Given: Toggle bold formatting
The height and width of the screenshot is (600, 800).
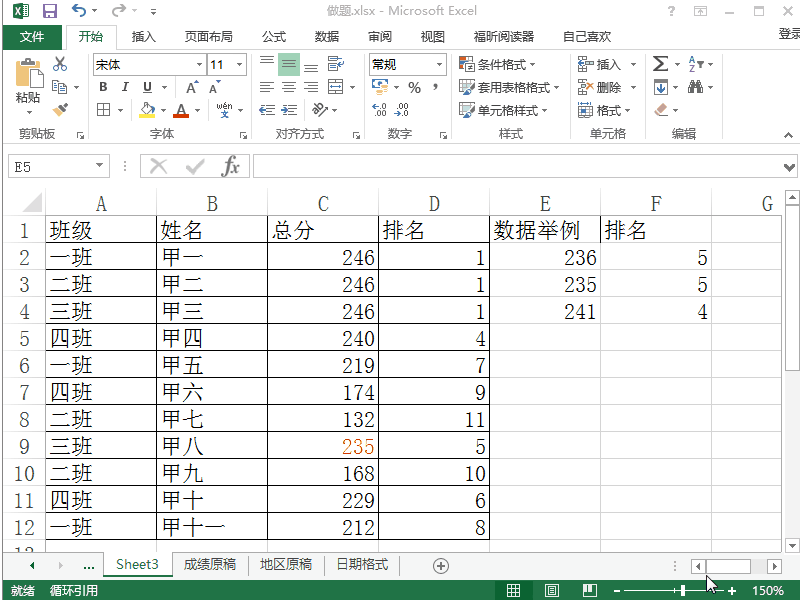Looking at the screenshot, I should tap(103, 88).
